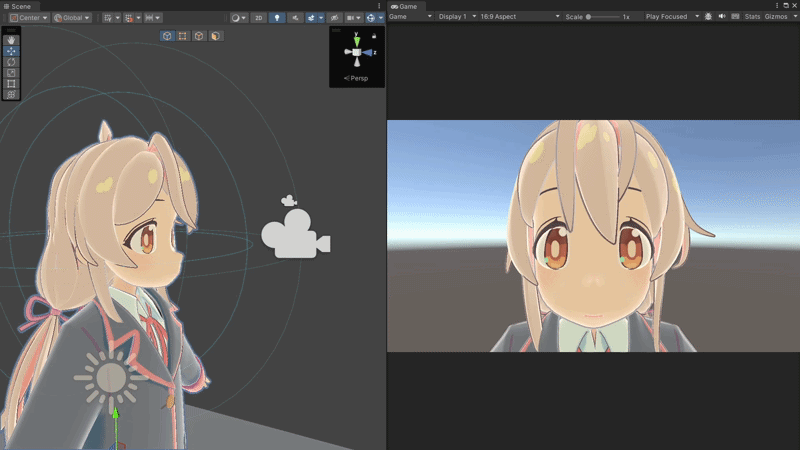Viewport: 800px width, 450px height.
Task: Click the third cube icon in Scene overlay
Action: (199, 36)
